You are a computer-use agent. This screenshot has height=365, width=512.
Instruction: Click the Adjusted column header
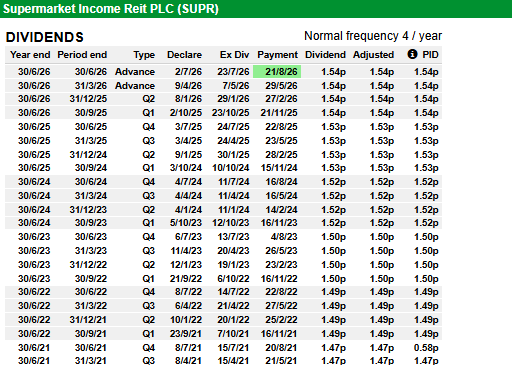(x=373, y=55)
